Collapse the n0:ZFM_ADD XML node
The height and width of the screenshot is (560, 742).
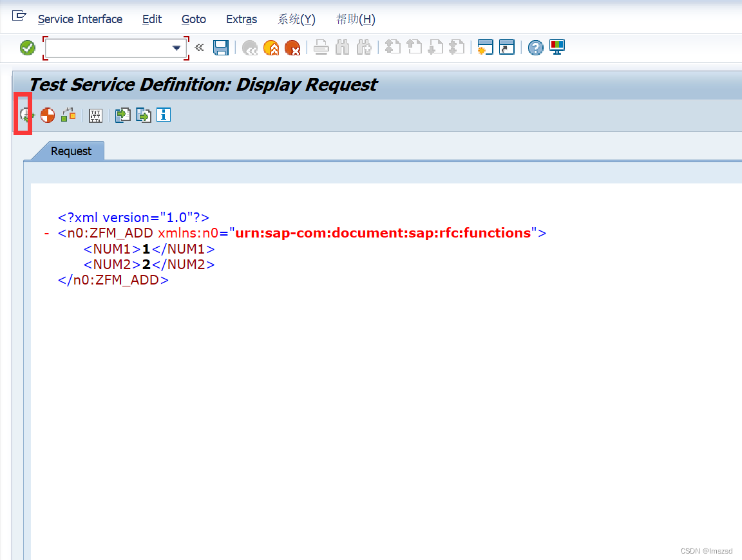46,233
